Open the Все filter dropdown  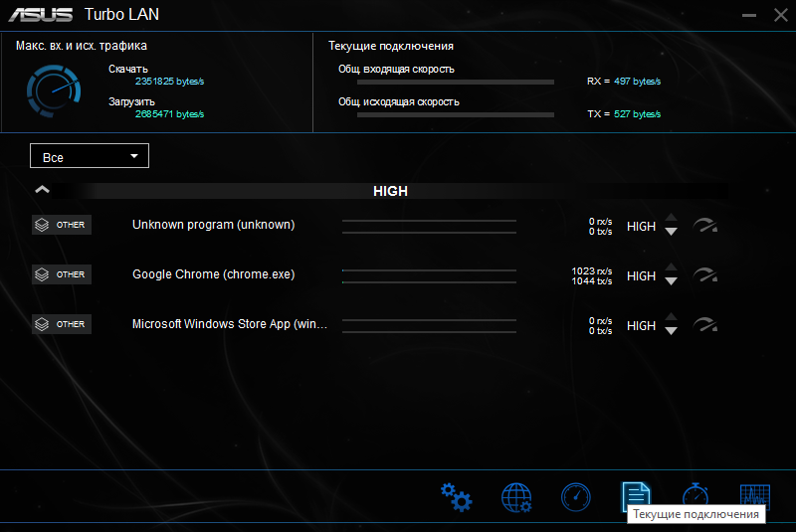coord(90,156)
